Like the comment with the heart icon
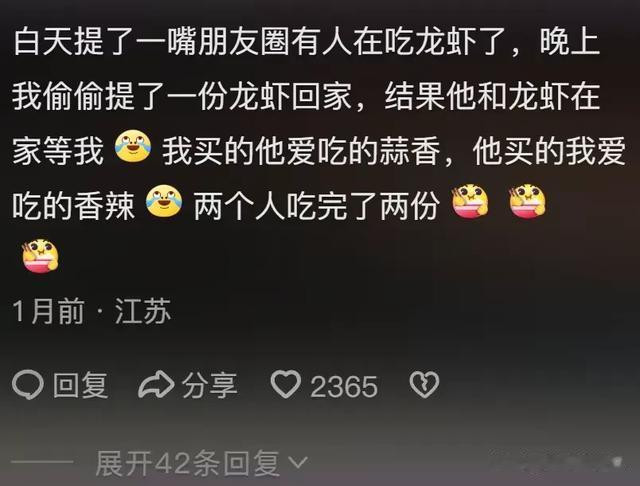Viewport: 640px width, 486px height. (x=286, y=384)
